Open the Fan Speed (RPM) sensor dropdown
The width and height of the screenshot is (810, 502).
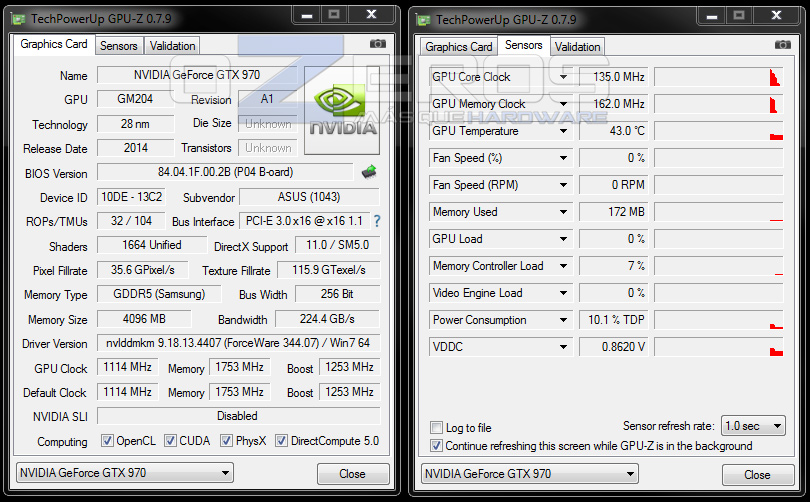[x=564, y=185]
